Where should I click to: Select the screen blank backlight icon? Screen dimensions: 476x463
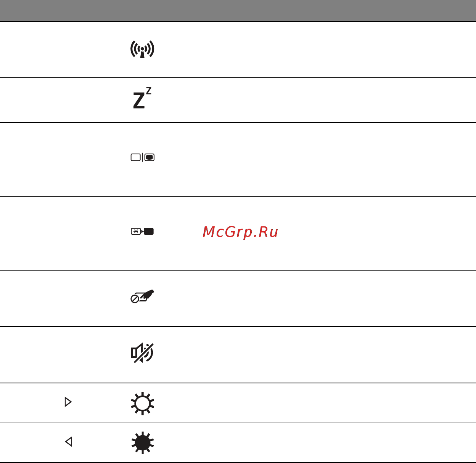[142, 231]
